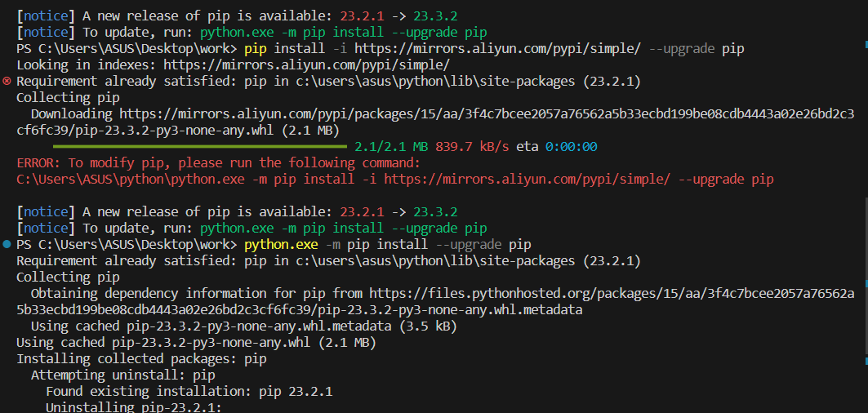Click the green download progress bar
The width and height of the screenshot is (868, 413).
tap(199, 147)
